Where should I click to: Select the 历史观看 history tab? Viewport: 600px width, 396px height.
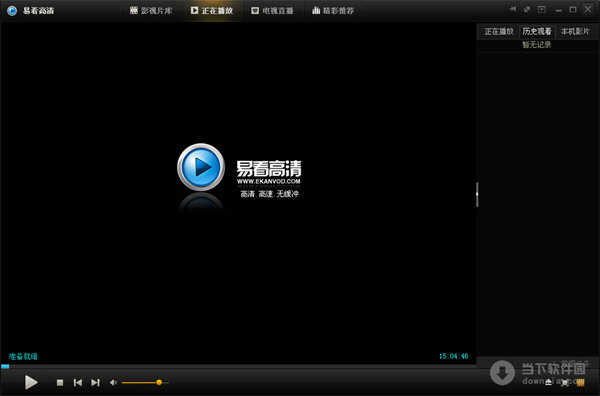click(537, 31)
